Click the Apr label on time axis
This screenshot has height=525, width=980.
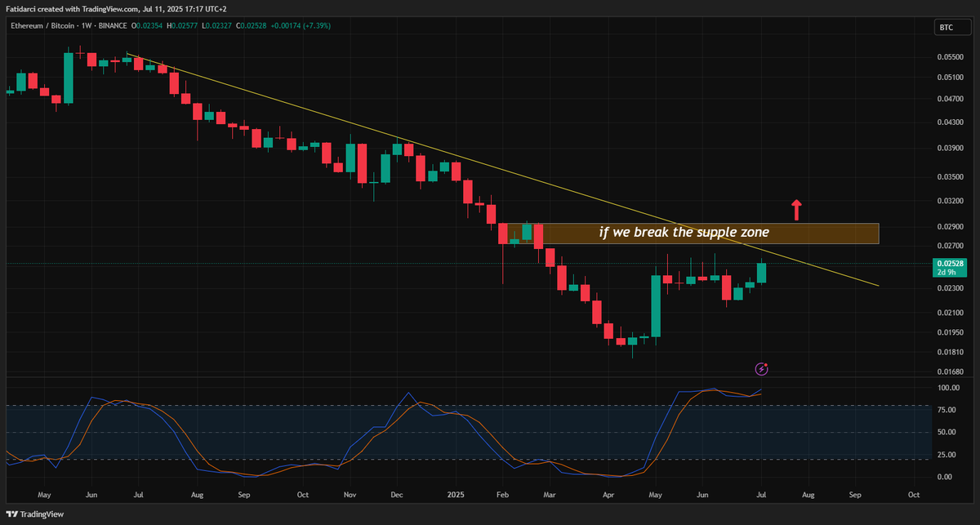(x=608, y=495)
